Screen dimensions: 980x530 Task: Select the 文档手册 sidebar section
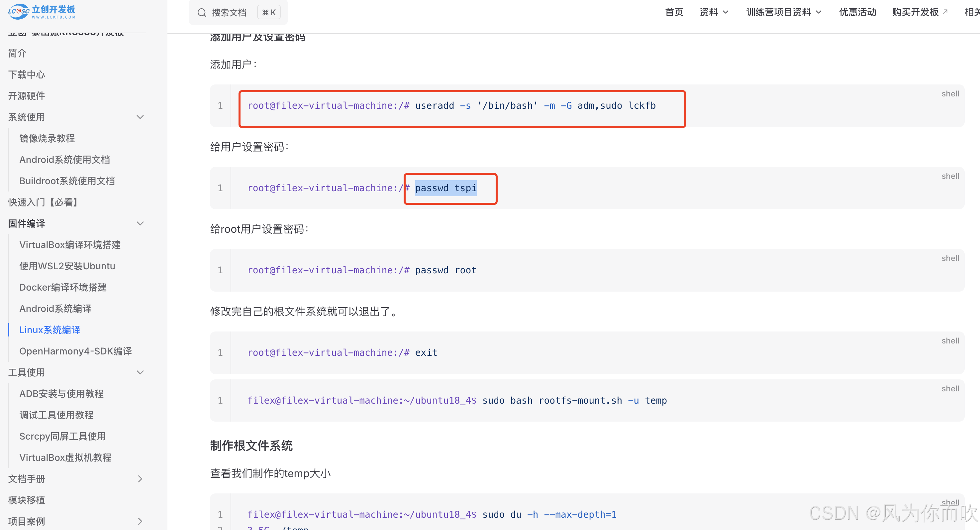(27, 479)
